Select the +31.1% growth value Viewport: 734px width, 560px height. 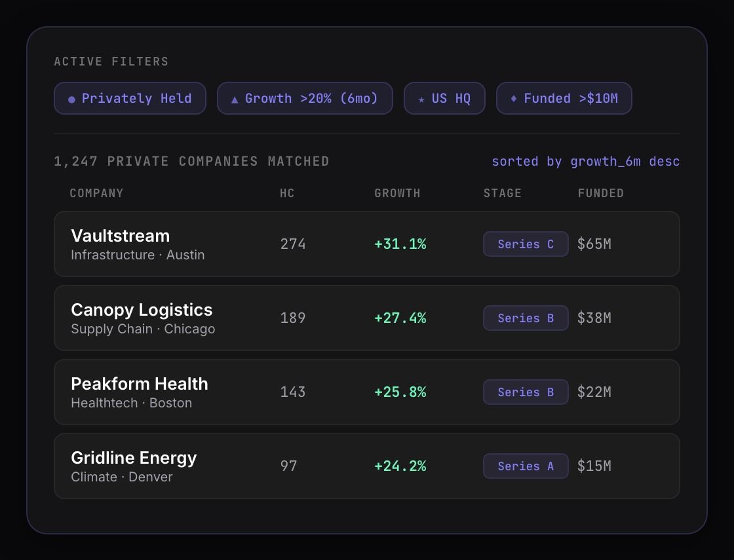400,244
